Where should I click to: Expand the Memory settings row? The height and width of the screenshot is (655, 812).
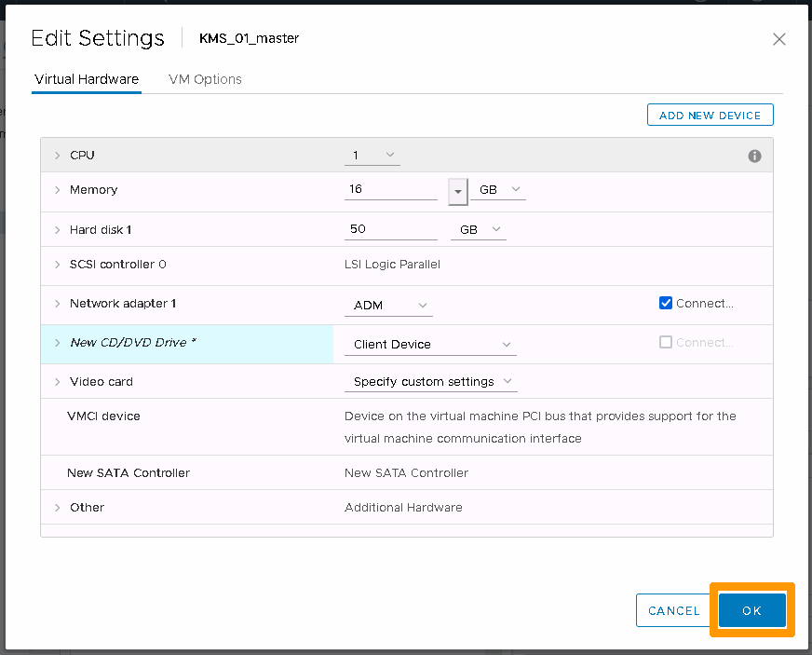coord(57,190)
